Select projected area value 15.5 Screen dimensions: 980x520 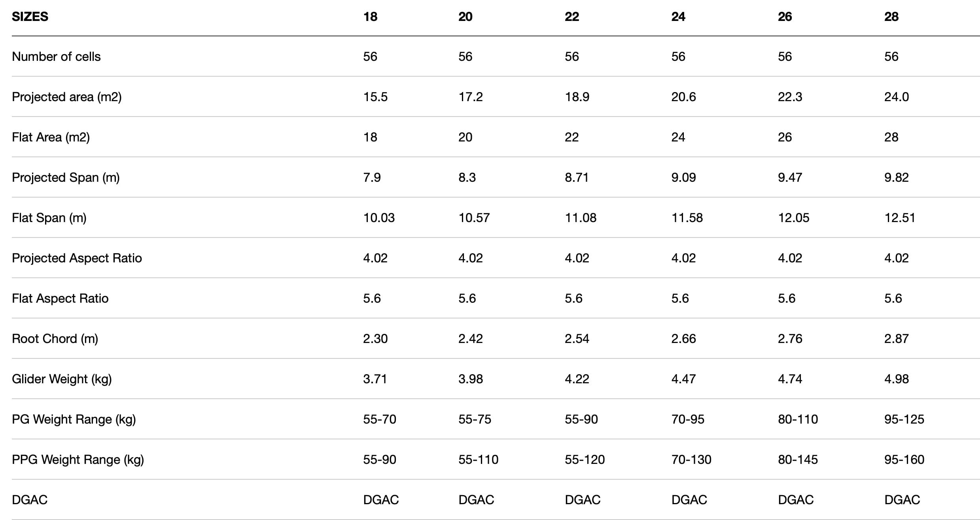[x=375, y=97]
